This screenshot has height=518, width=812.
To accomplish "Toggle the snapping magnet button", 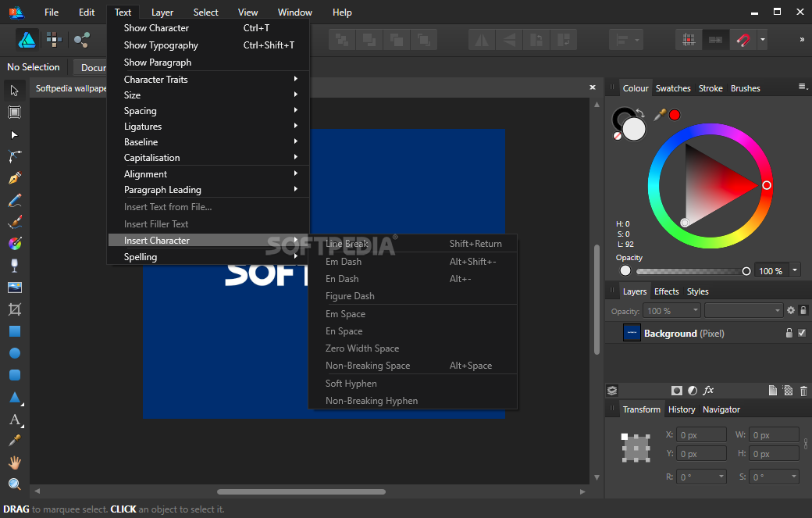I will pyautogui.click(x=743, y=40).
